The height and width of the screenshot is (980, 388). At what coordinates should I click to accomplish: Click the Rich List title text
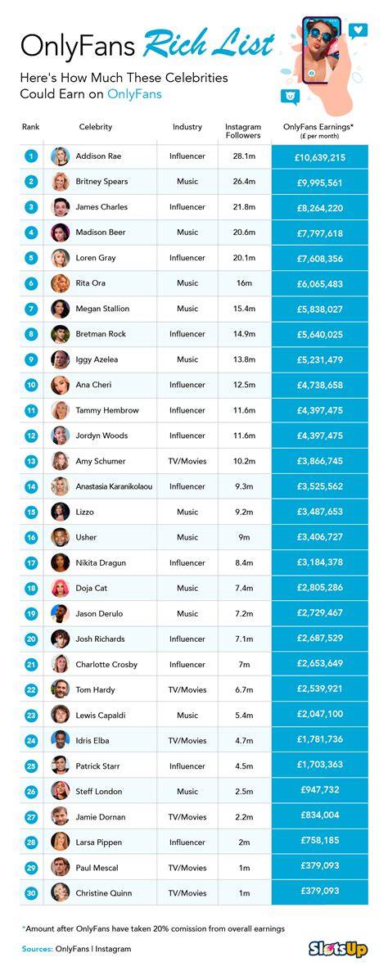(x=208, y=44)
